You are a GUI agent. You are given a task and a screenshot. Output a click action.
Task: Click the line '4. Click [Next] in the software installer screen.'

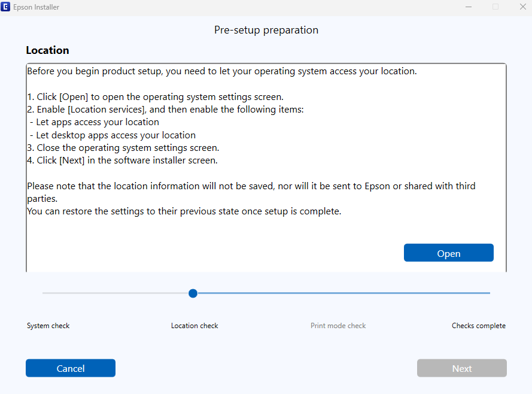click(123, 160)
